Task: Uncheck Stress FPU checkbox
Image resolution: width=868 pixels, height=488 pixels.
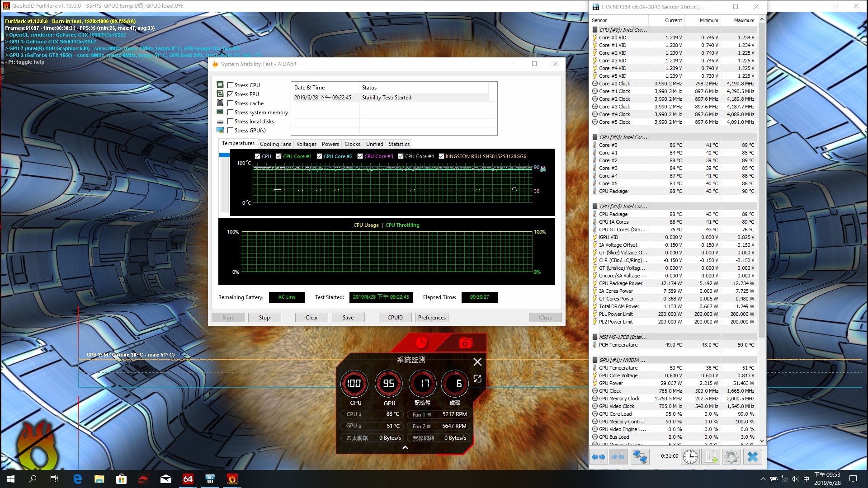Action: click(231, 94)
